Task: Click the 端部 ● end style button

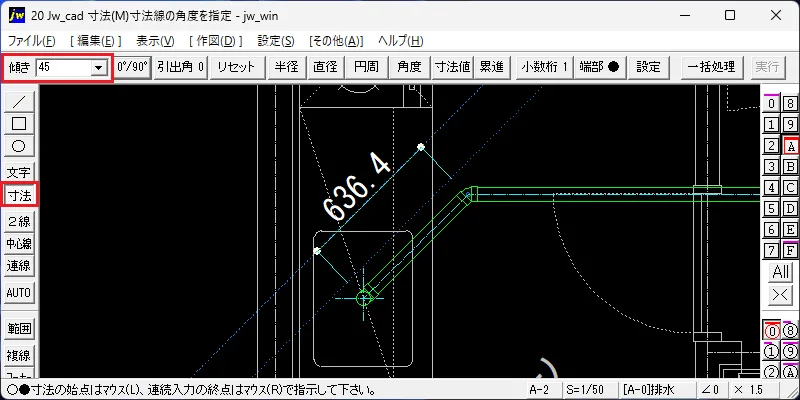Action: (599, 67)
